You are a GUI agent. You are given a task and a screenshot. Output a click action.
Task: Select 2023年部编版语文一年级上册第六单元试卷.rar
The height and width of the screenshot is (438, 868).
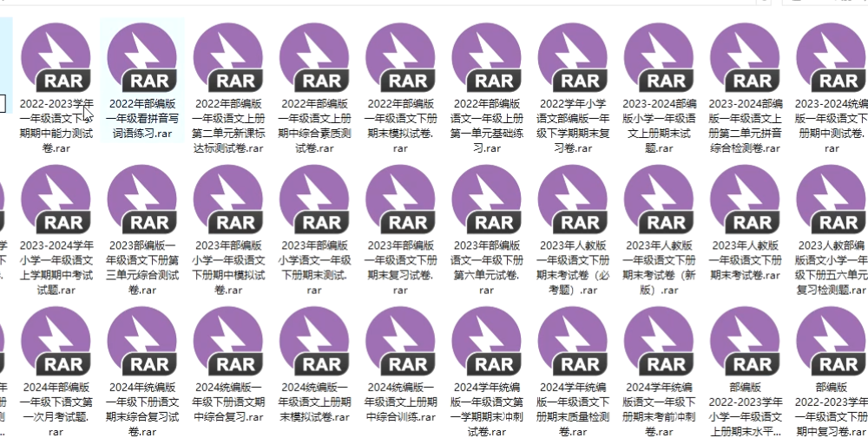pyautogui.click(x=486, y=200)
